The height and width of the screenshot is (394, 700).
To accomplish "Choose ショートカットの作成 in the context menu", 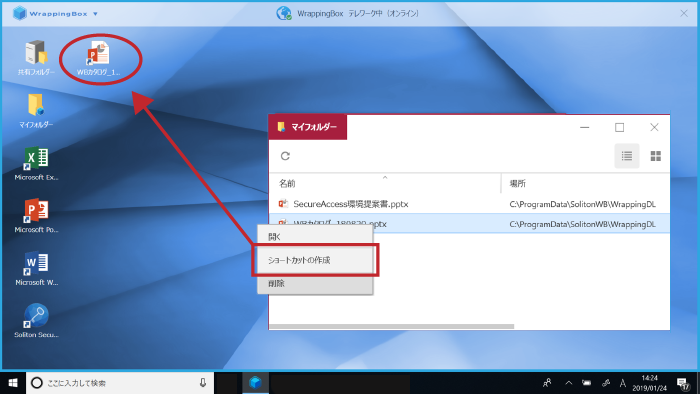I will click(x=315, y=260).
